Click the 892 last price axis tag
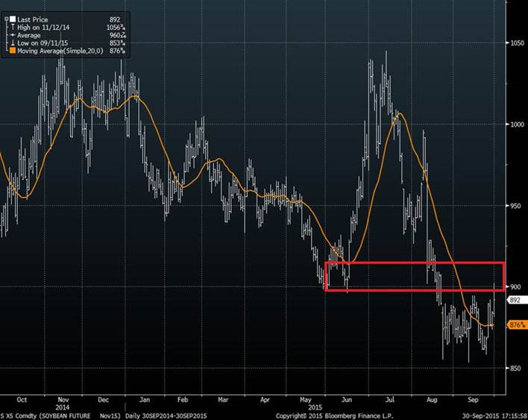This screenshot has width=528, height=420. [516, 300]
